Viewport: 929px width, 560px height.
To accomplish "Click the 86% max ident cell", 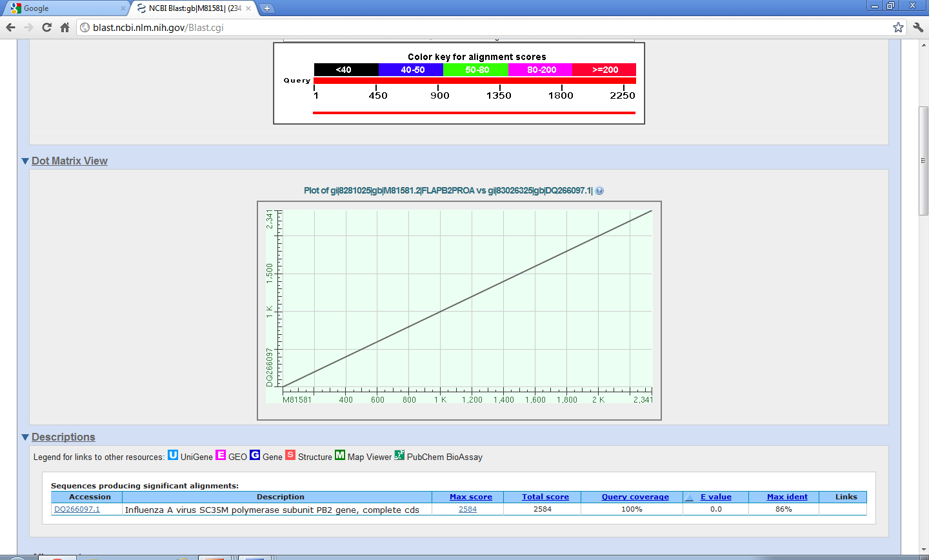I will (784, 509).
